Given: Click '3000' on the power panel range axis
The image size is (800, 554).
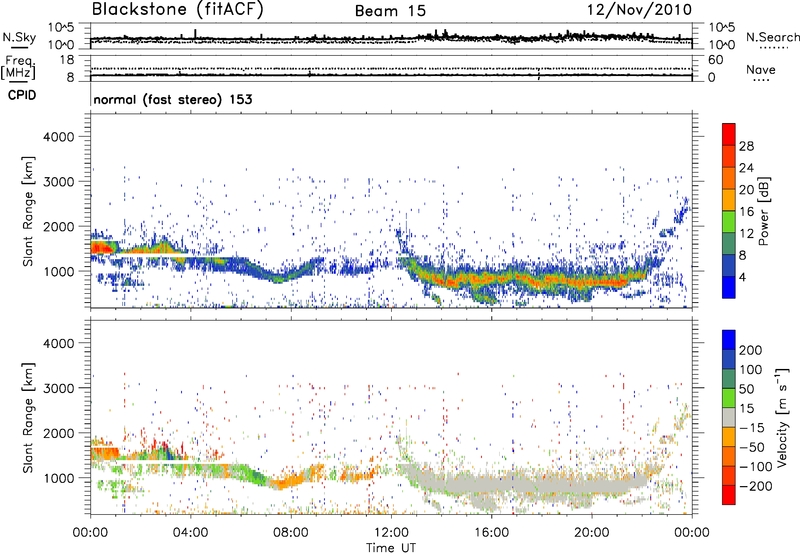Looking at the screenshot, I should pyautogui.click(x=58, y=182).
